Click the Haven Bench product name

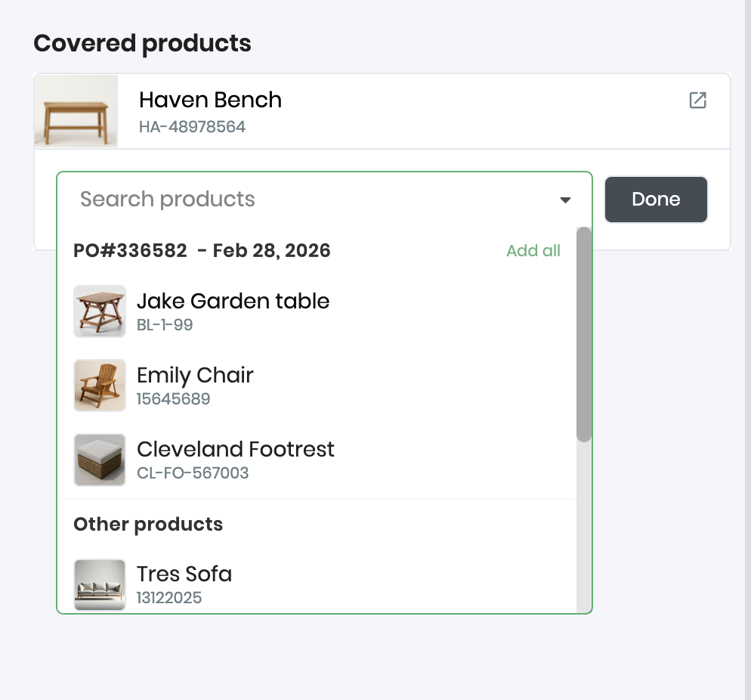pyautogui.click(x=210, y=100)
